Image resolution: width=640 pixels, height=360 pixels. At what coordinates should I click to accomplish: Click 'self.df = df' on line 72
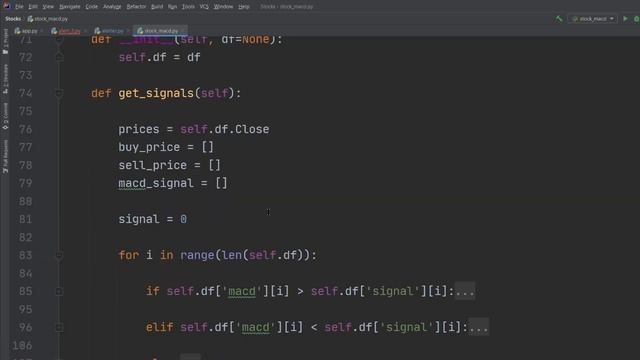(160, 58)
